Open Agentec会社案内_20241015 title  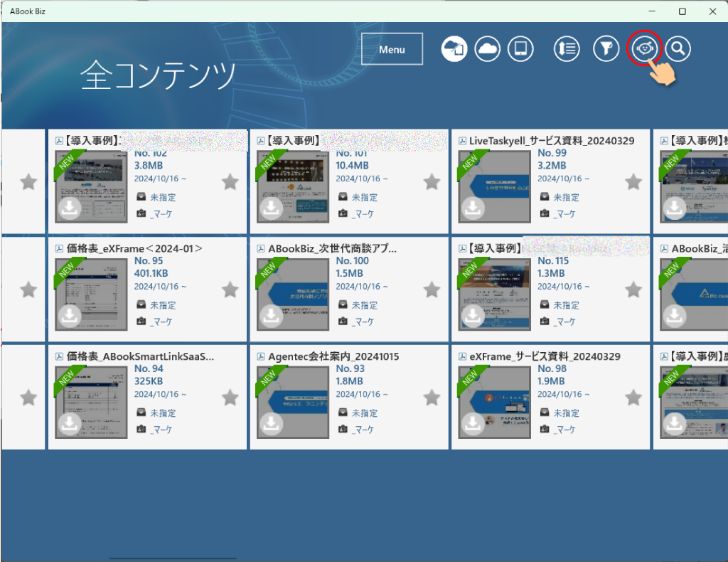point(333,356)
